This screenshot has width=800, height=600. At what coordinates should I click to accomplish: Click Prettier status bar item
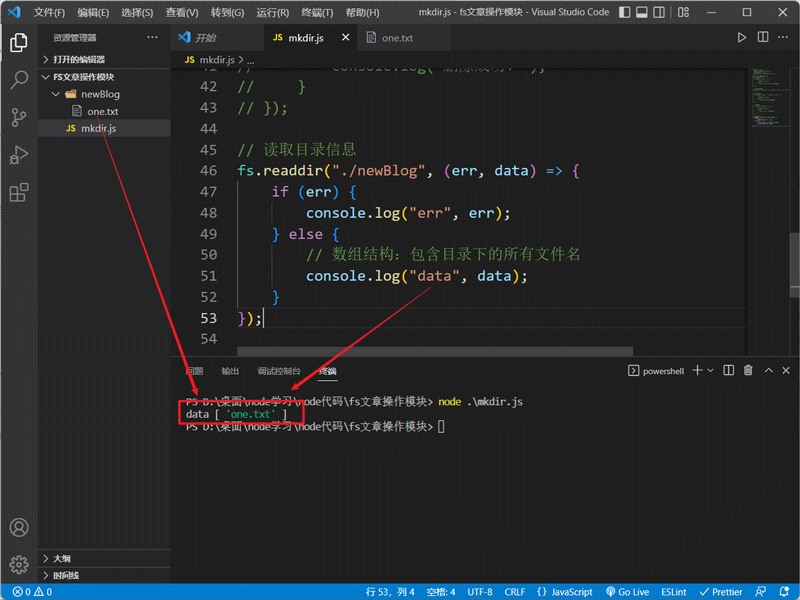tap(720, 592)
